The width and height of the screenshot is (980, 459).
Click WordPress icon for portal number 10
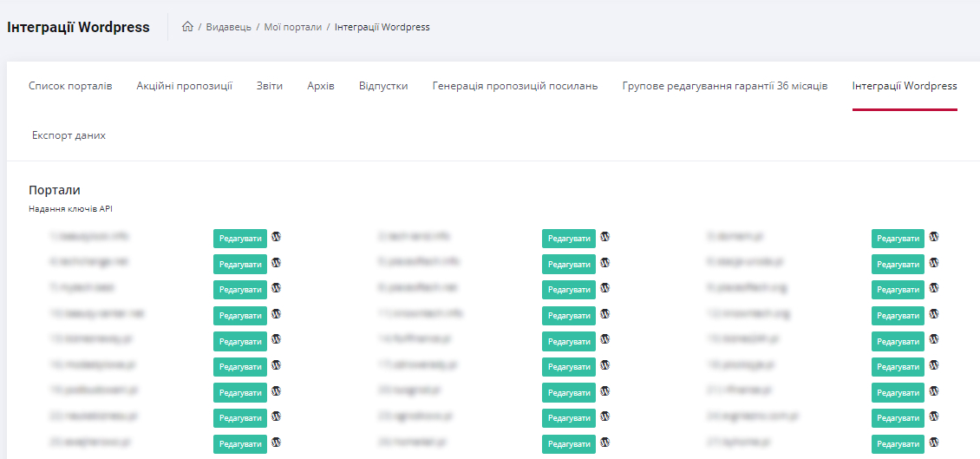[277, 314]
